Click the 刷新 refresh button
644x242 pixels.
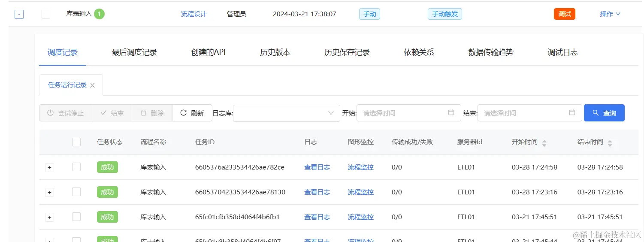[192, 113]
